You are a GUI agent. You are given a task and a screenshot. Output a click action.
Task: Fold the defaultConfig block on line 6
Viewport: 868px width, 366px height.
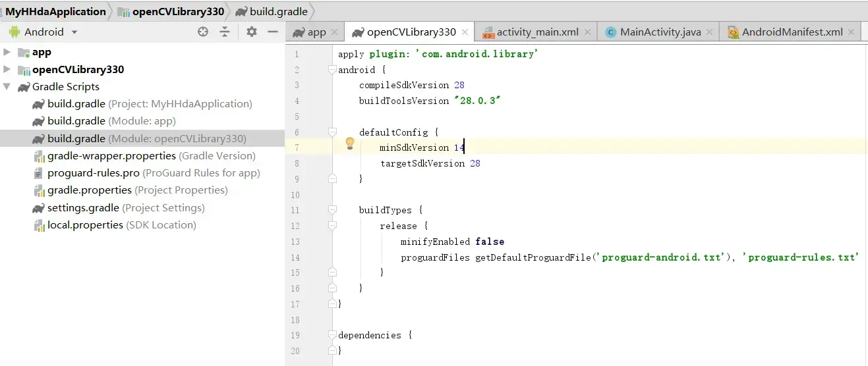click(332, 132)
